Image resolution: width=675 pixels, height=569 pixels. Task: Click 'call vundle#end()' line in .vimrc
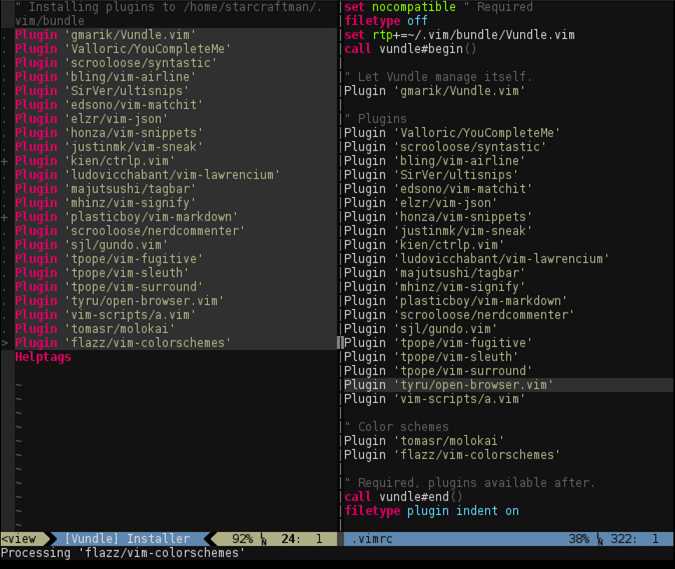click(403, 497)
